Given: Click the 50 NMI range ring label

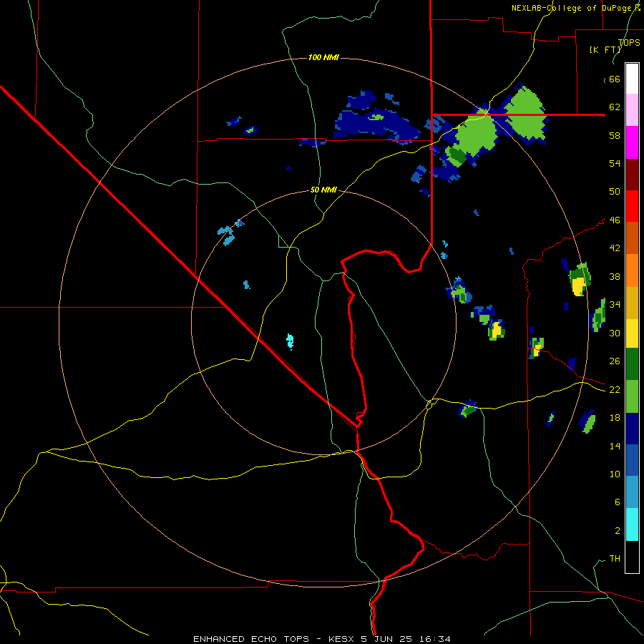Looking at the screenshot, I should (323, 190).
